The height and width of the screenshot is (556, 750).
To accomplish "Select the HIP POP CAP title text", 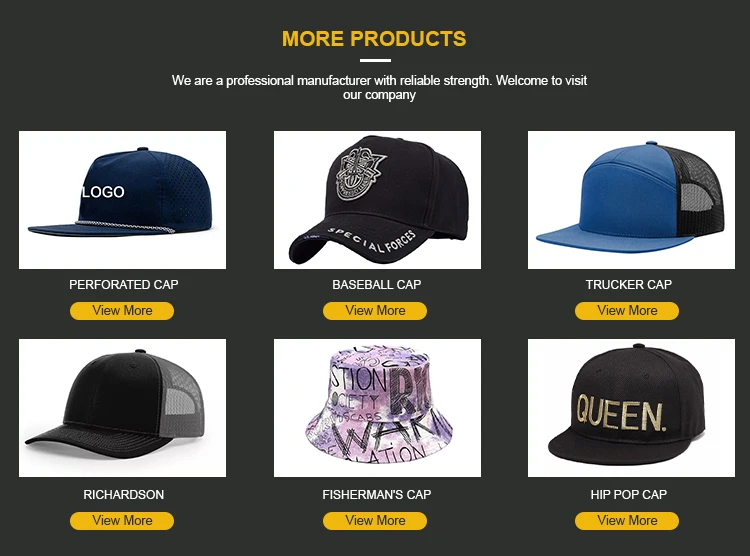I will click(x=629, y=494).
